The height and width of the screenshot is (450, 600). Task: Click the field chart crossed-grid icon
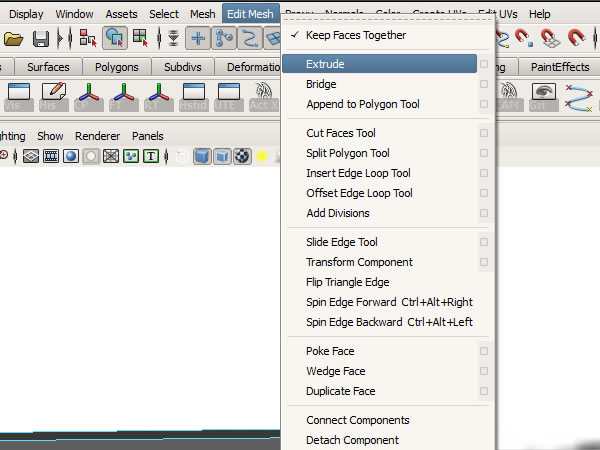point(111,156)
